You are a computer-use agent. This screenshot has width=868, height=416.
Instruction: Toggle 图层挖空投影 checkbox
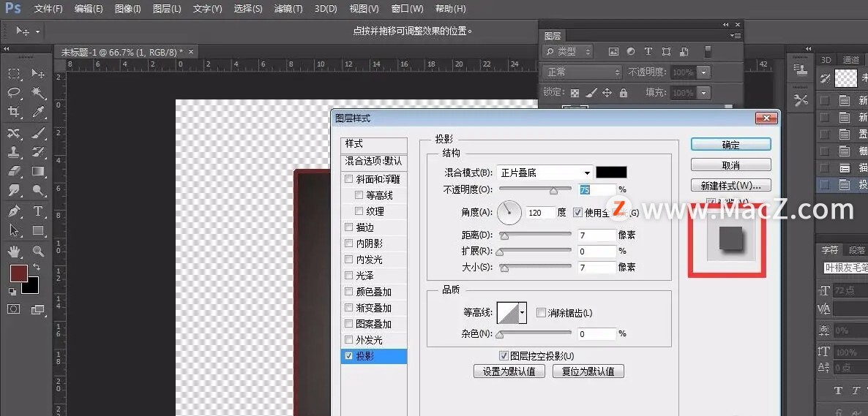pos(504,356)
